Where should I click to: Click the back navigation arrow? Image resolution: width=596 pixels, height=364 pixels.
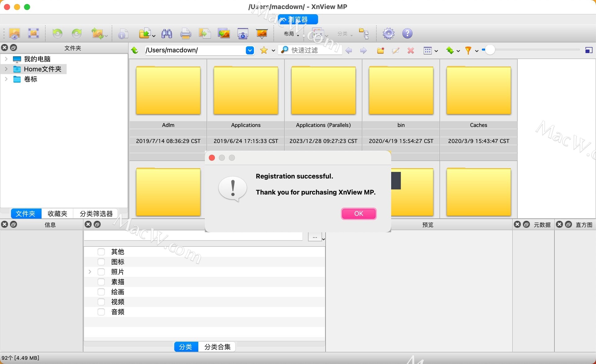(349, 51)
